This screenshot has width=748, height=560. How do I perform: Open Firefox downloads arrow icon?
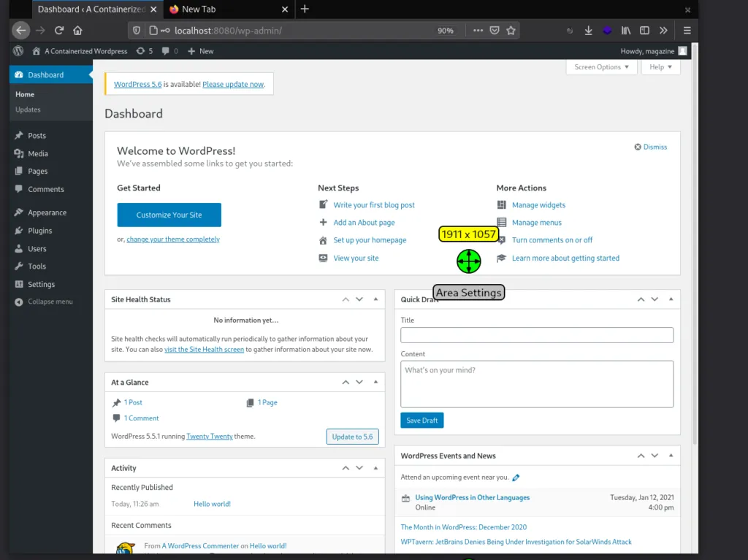(589, 30)
